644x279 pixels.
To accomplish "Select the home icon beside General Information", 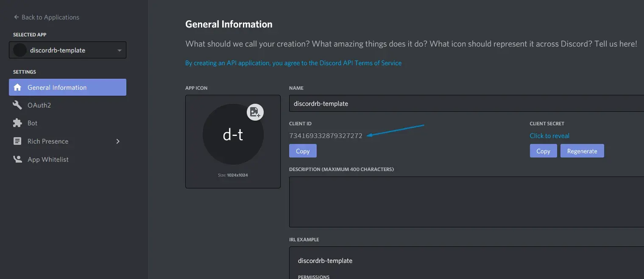I will (x=17, y=87).
